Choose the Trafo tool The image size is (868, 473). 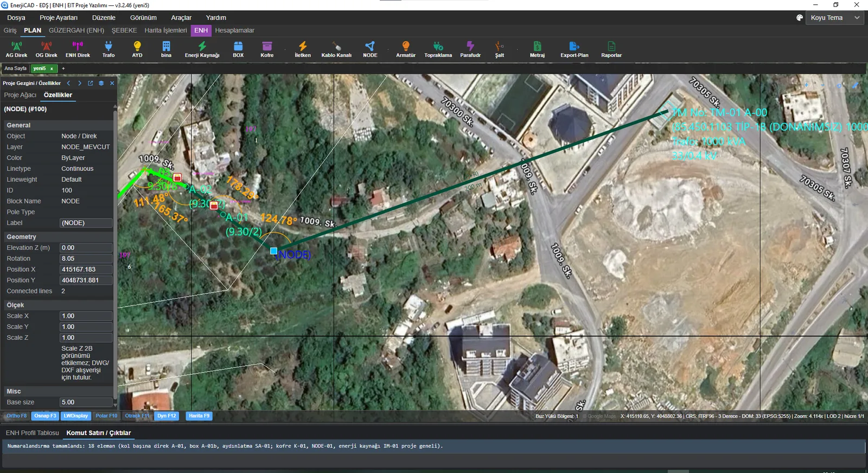coord(108,49)
